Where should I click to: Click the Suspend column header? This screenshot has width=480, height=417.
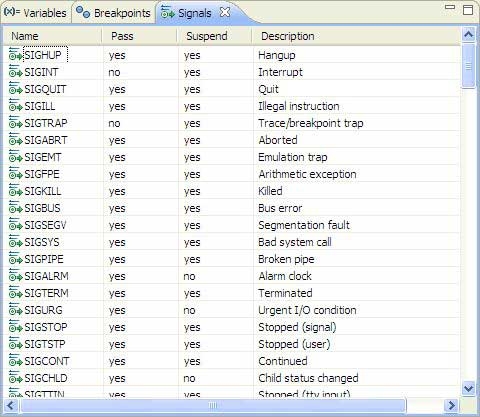pos(214,36)
